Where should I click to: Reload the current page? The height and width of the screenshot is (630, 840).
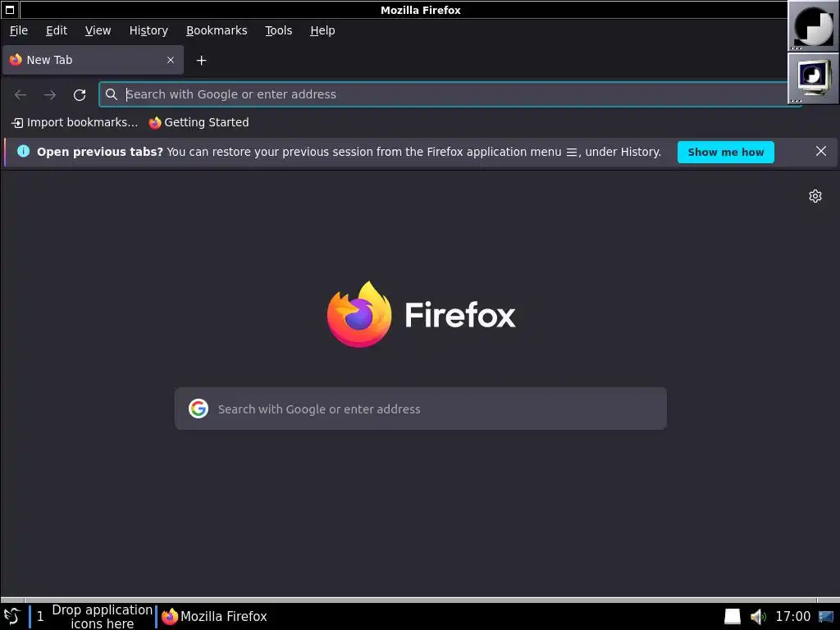pos(80,95)
